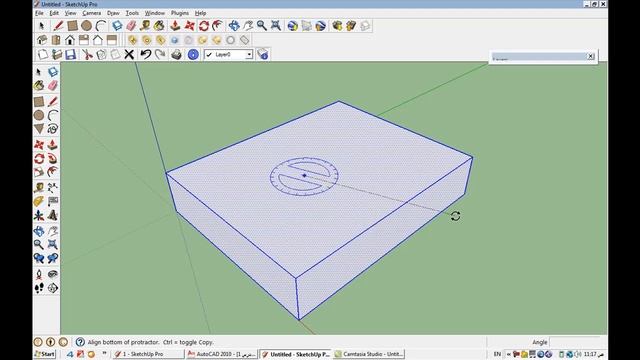Viewport: 640px width, 360px height.
Task: Switch to Camtasia Studio taskbar window
Action: 369,354
